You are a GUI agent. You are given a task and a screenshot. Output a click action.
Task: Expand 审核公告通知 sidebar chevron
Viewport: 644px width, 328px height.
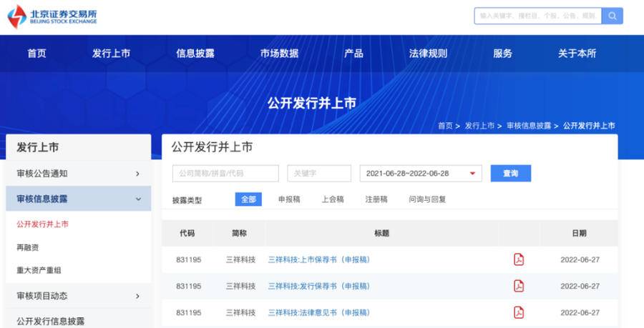click(137, 174)
